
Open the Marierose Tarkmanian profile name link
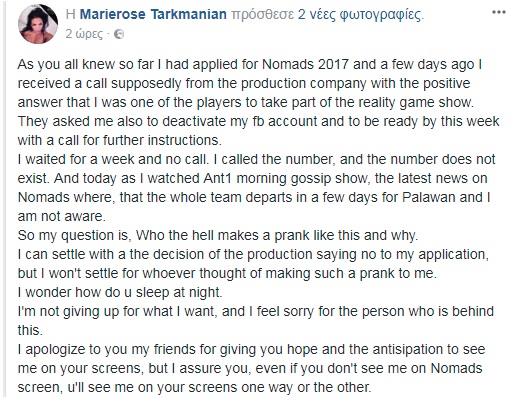click(x=153, y=14)
